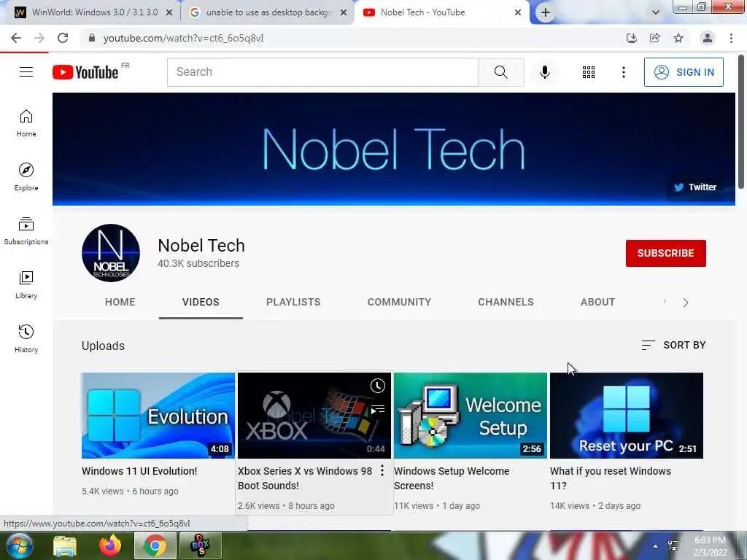The height and width of the screenshot is (560, 747).
Task: Click the SIGN IN button
Action: pos(684,72)
